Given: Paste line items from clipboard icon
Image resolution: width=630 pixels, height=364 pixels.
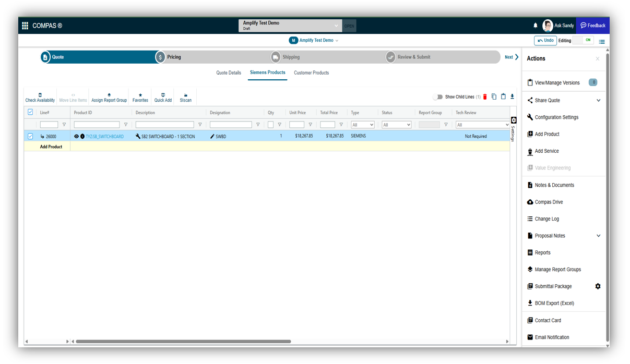Looking at the screenshot, I should 503,97.
